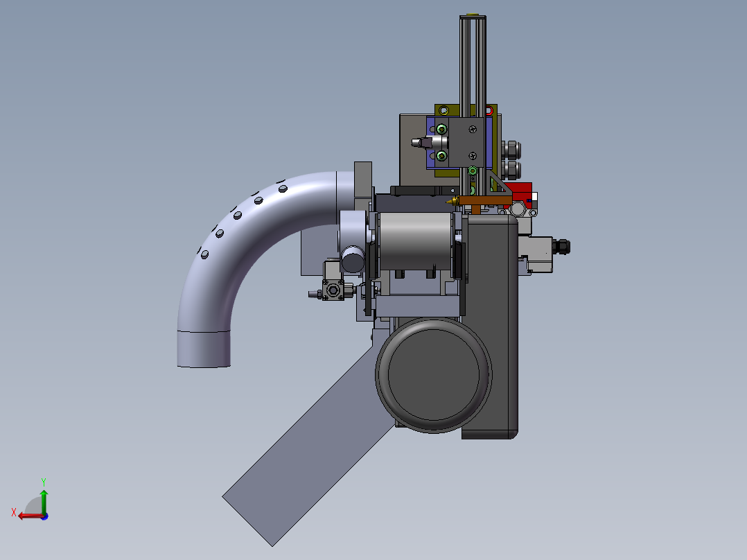Viewport: 747px width, 560px height.
Task: Click the 'Y' axis label
Action: coord(44,482)
